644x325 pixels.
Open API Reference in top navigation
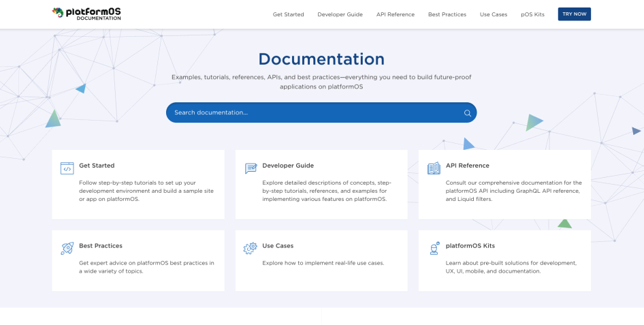[x=396, y=14]
